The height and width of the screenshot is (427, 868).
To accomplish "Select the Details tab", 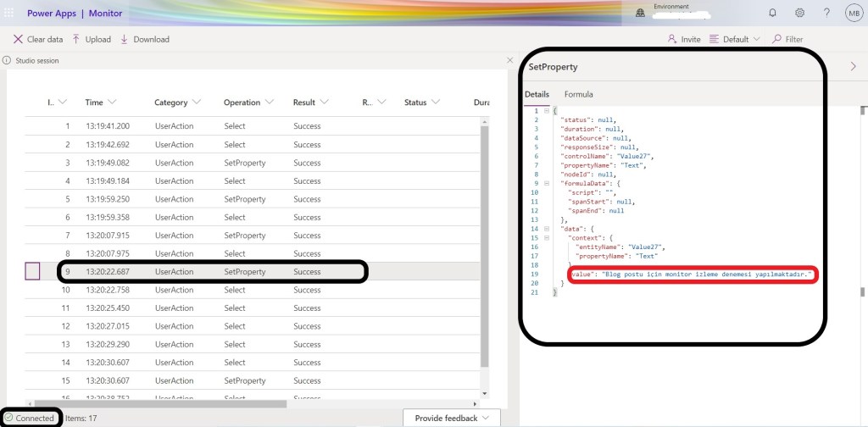I will click(537, 94).
